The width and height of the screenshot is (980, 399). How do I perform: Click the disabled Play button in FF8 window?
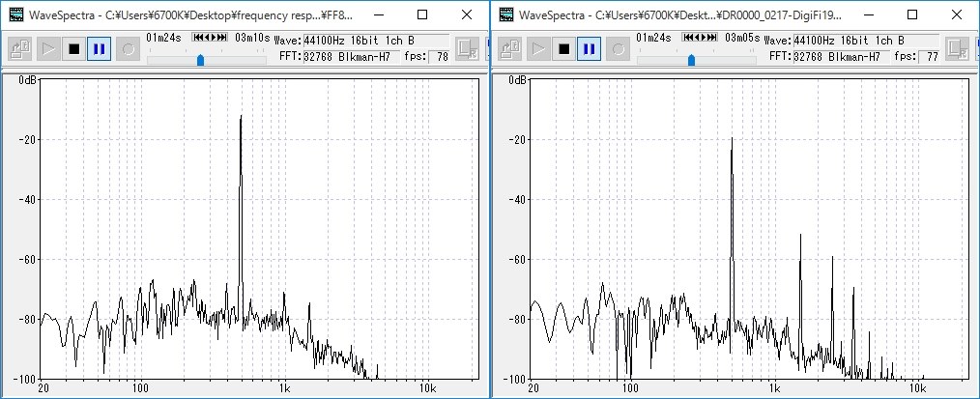click(48, 48)
